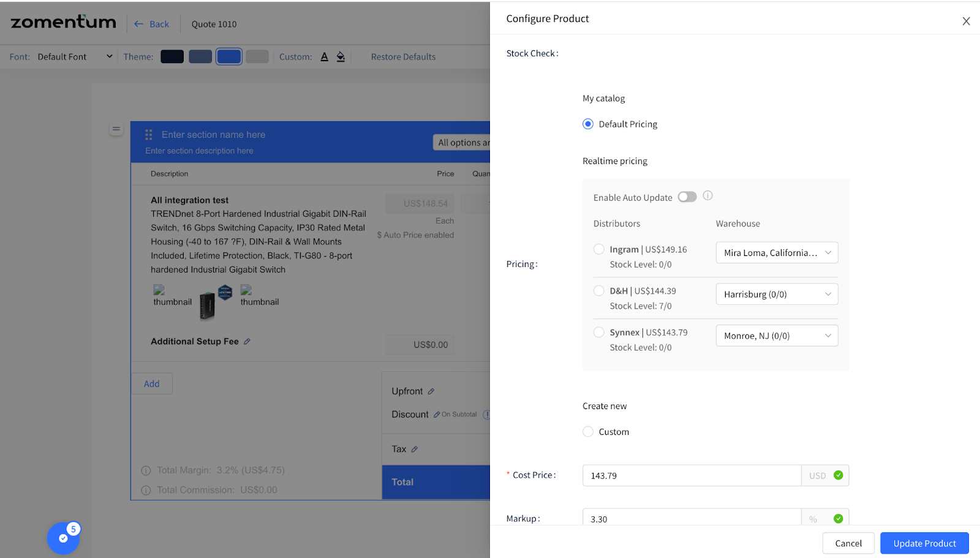Click the Add button

point(152,383)
